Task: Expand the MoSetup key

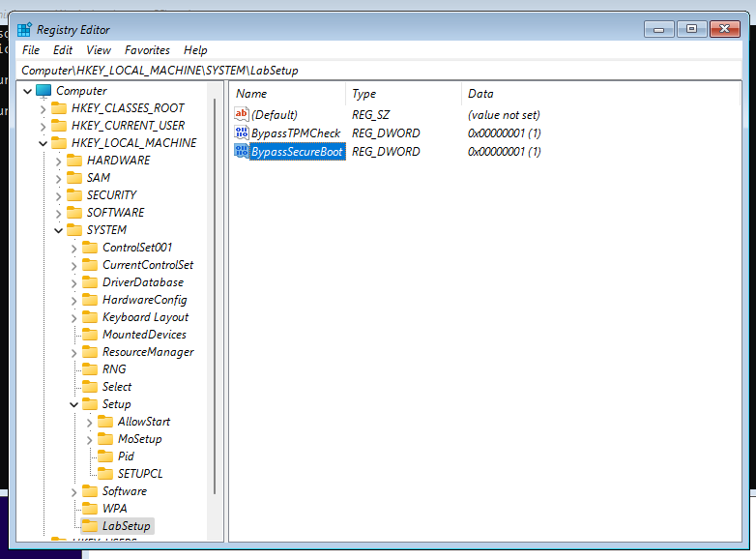Action: pos(89,440)
